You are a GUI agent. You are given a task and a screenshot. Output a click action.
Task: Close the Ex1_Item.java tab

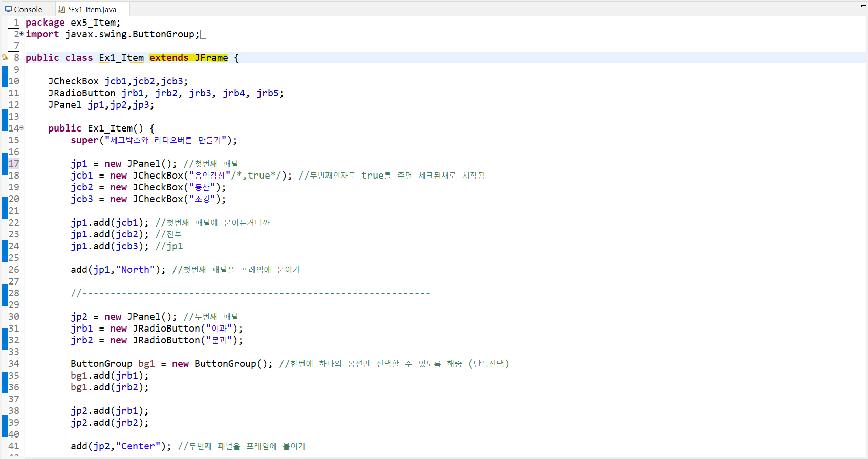(123, 9)
